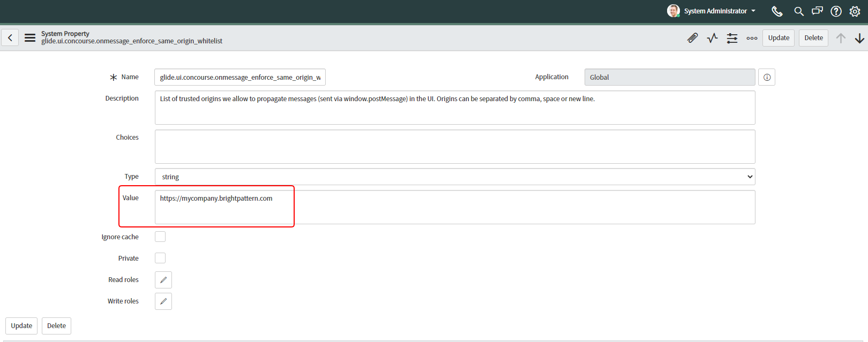This screenshot has width=868, height=342.
Task: Tick the Private checkbox
Action: coord(160,258)
